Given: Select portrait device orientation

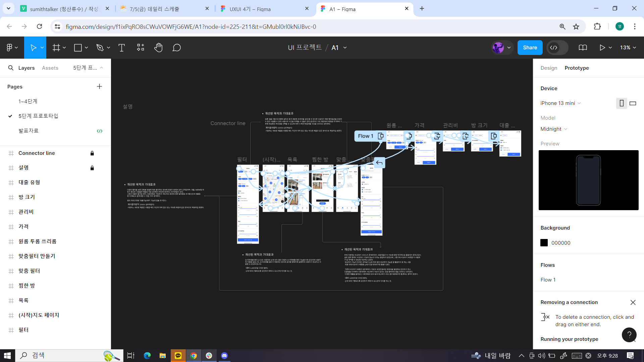Looking at the screenshot, I should [621, 103].
